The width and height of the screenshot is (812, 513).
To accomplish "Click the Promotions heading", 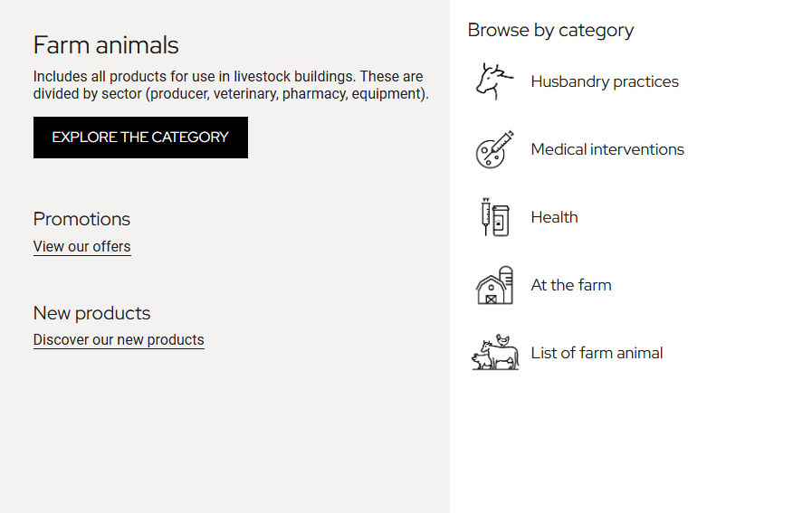I will (81, 219).
